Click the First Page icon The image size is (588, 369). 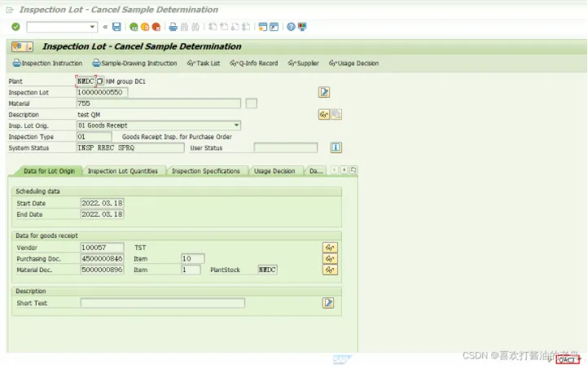coord(213,27)
